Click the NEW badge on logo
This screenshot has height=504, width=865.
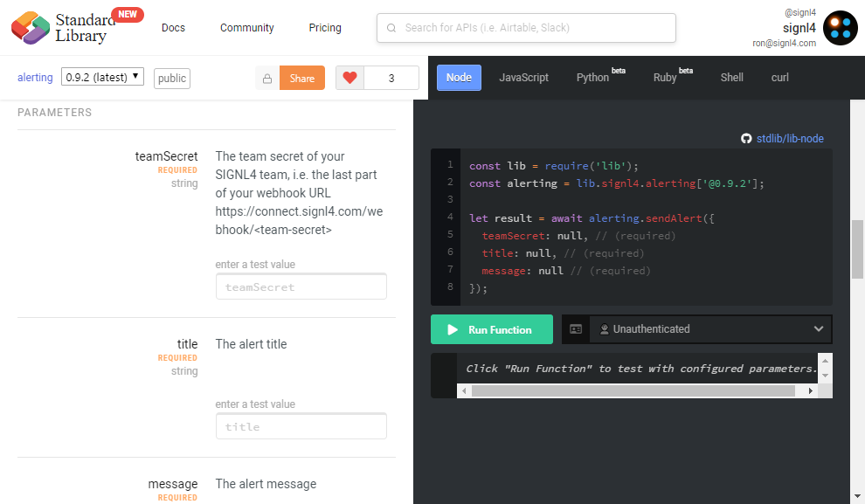128,14
